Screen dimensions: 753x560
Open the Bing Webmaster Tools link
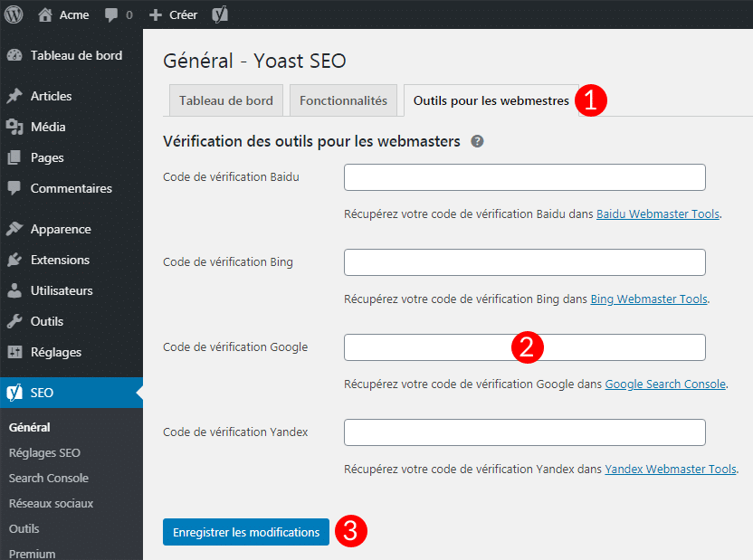coord(649,299)
